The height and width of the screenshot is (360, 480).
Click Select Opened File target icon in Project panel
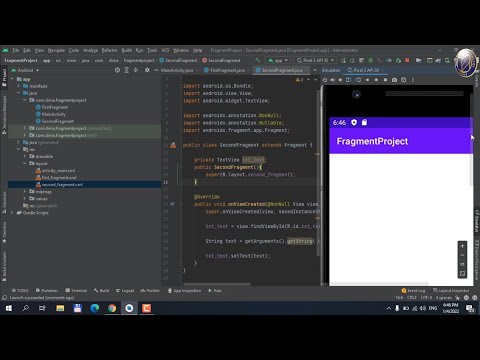click(x=117, y=70)
